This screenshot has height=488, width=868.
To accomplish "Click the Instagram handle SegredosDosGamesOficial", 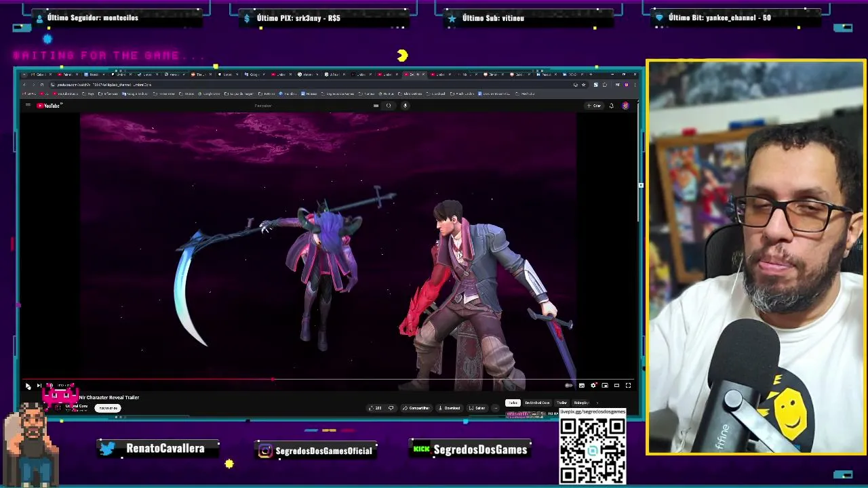I will click(x=323, y=451).
